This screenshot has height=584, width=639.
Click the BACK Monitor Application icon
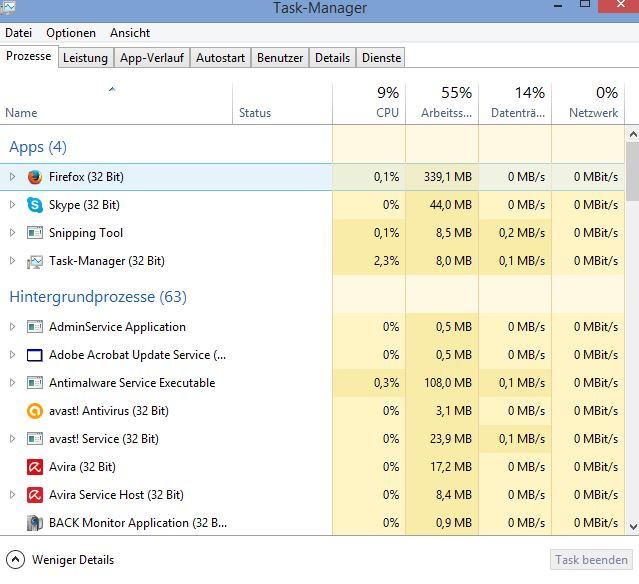click(x=35, y=523)
